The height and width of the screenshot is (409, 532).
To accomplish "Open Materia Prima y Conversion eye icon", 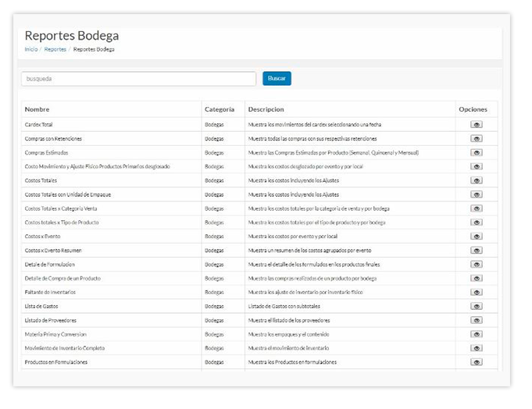I will [x=476, y=334].
